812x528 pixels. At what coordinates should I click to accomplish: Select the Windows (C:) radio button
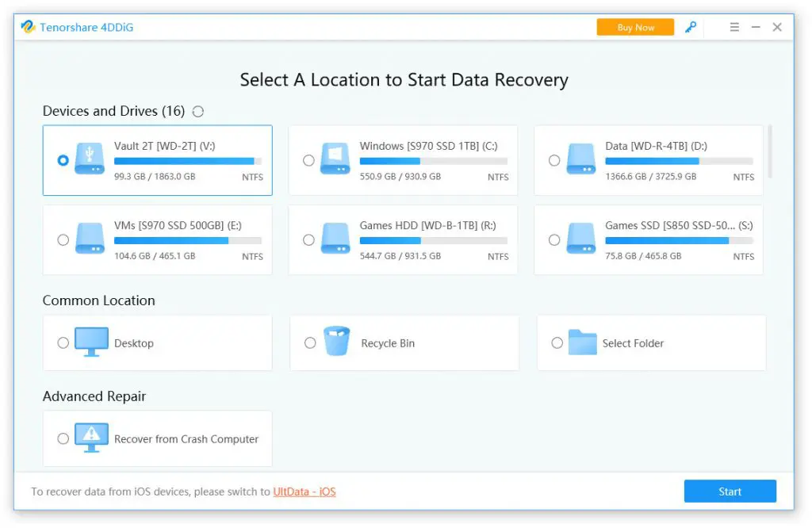[x=308, y=160]
